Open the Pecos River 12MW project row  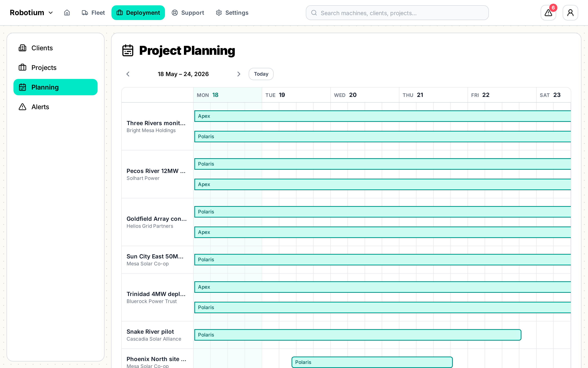click(157, 174)
